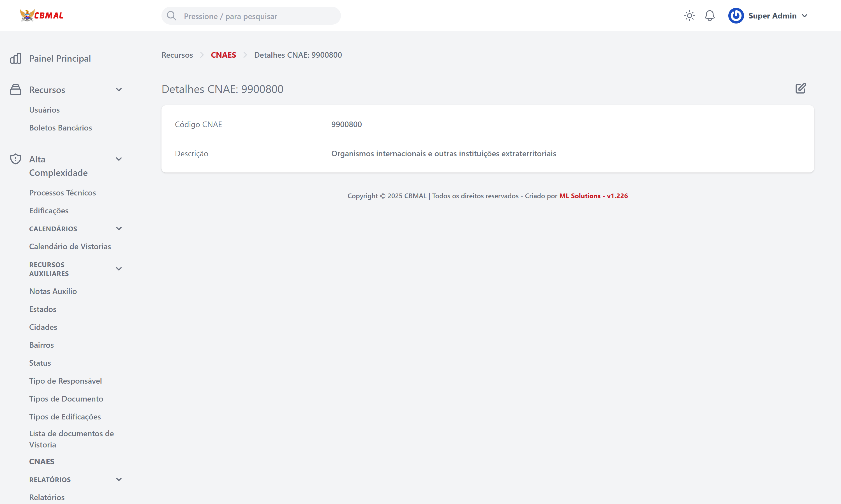Viewport: 841px width, 504px height.
Task: Open the Super Admin dropdown arrow
Action: 804,16
